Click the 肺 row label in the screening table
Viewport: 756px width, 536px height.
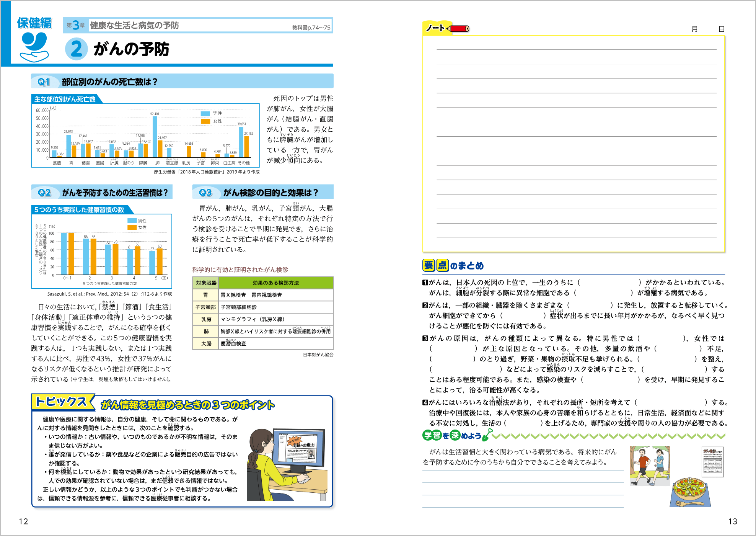[206, 332]
